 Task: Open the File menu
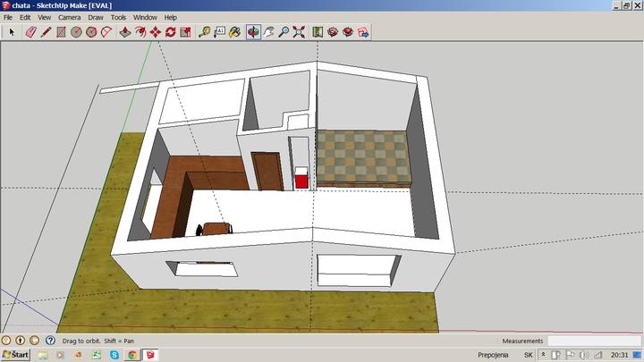pos(8,17)
